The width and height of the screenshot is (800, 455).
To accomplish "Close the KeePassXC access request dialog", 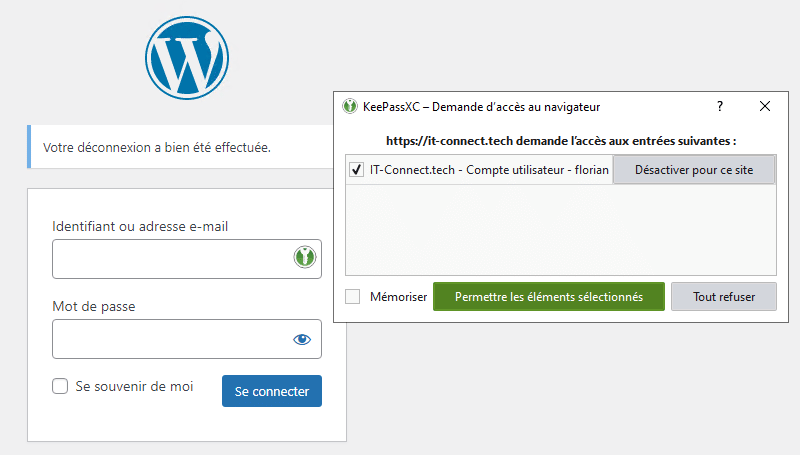I will 765,106.
